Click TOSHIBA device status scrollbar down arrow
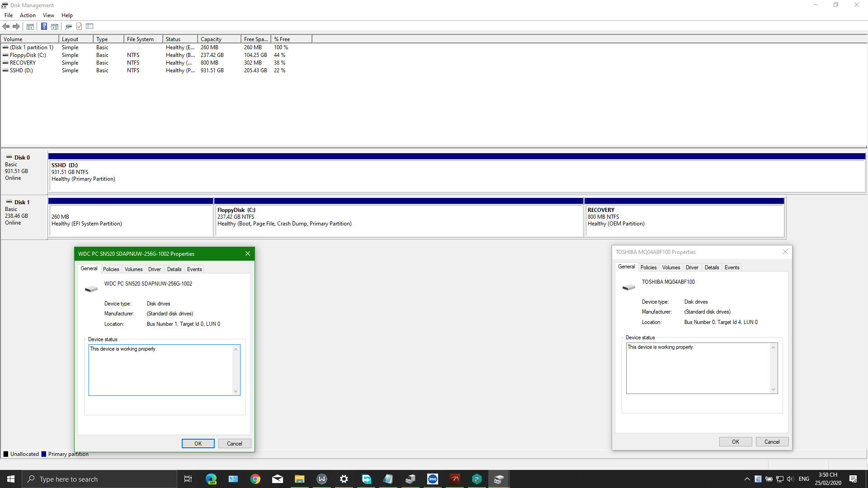Viewport: 868px width, 488px height. [773, 389]
